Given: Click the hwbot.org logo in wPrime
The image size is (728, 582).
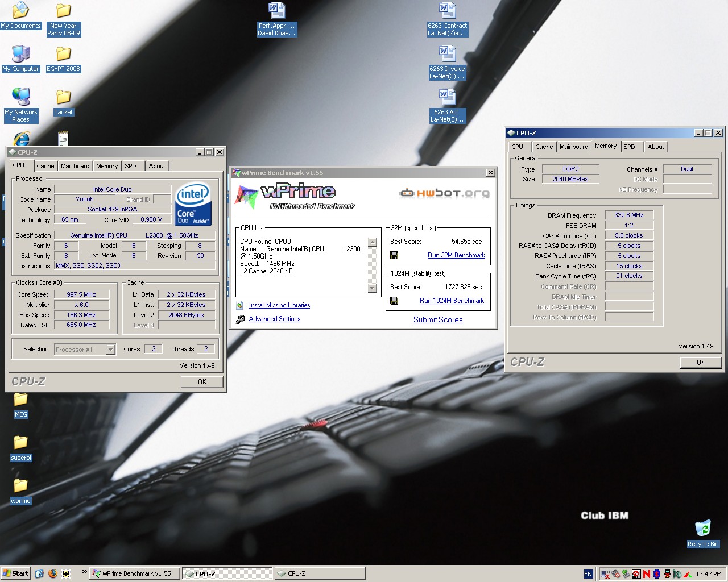Looking at the screenshot, I should click(x=444, y=193).
